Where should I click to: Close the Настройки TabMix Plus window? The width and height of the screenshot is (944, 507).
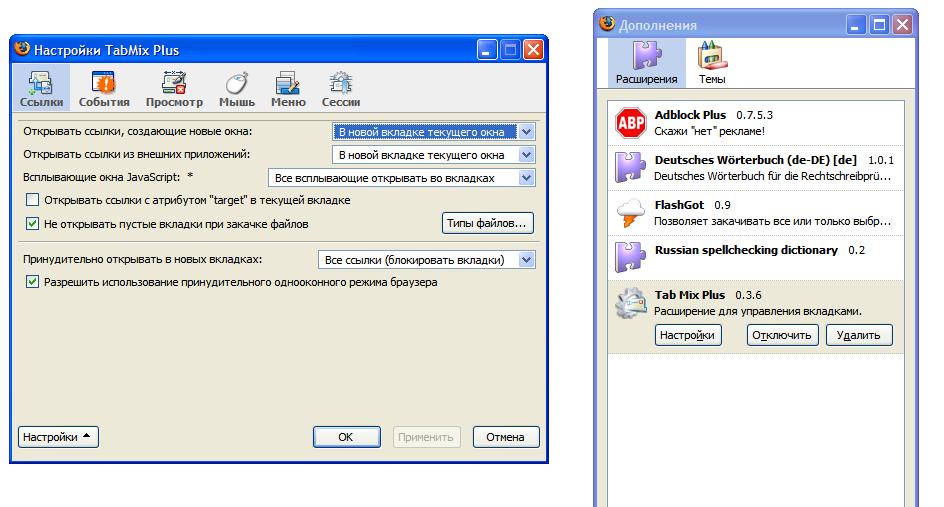coord(533,49)
